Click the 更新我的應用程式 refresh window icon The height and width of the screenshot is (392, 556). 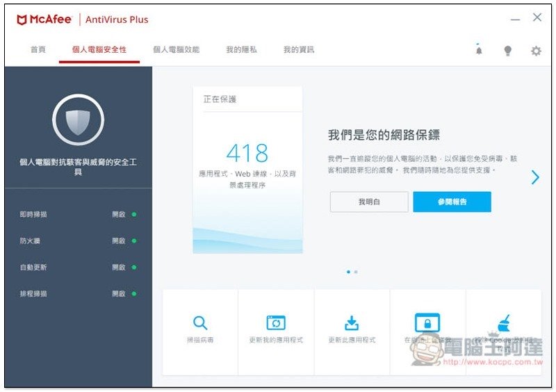tap(276, 322)
